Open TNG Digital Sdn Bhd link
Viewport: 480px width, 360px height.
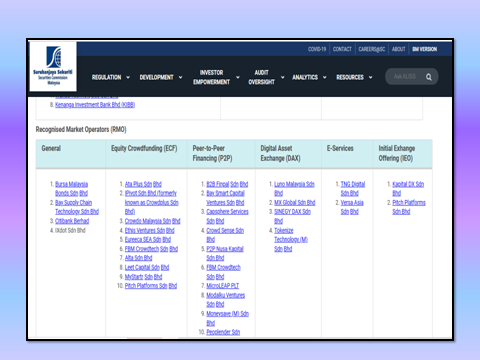click(x=353, y=189)
